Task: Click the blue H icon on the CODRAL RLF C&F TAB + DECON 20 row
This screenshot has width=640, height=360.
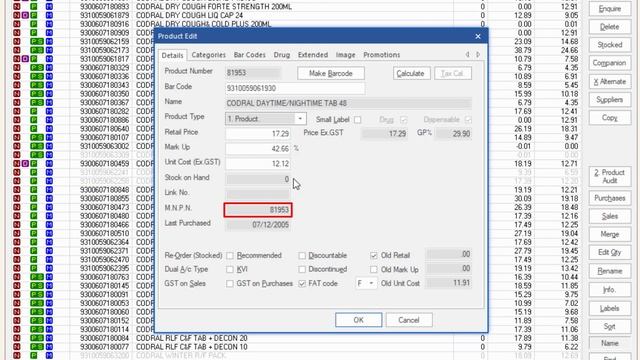Action: 49,338
